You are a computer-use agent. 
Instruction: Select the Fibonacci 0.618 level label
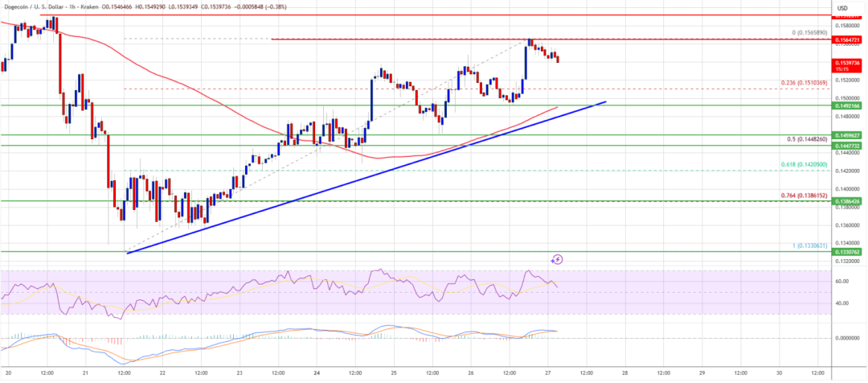(803, 164)
